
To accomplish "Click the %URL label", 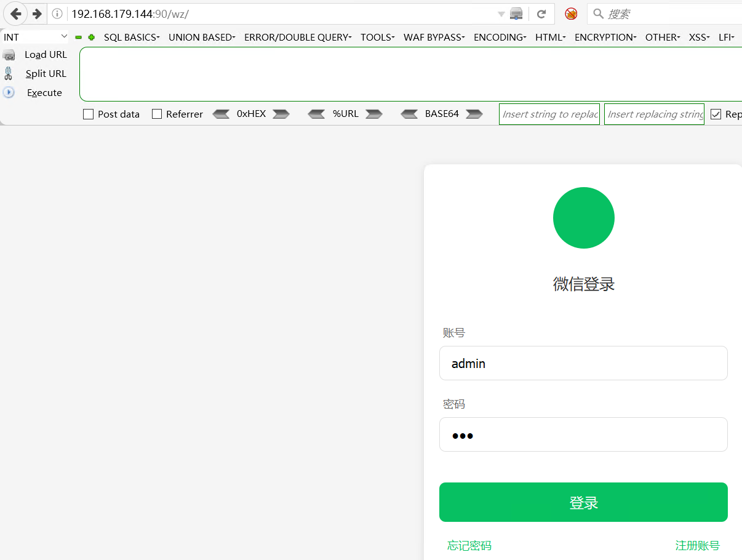I will tap(345, 114).
